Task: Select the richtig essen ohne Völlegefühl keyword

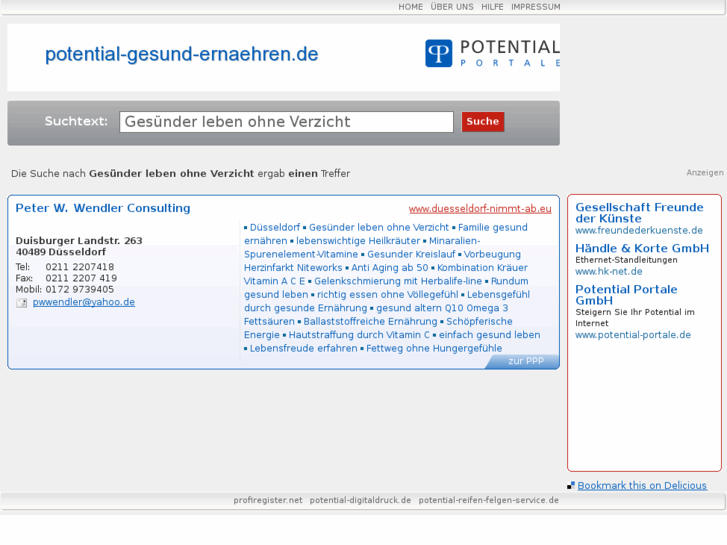Action: click(388, 295)
